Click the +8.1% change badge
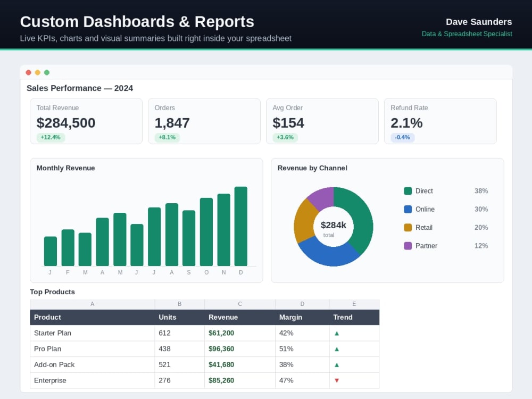532x399 pixels. (167, 137)
